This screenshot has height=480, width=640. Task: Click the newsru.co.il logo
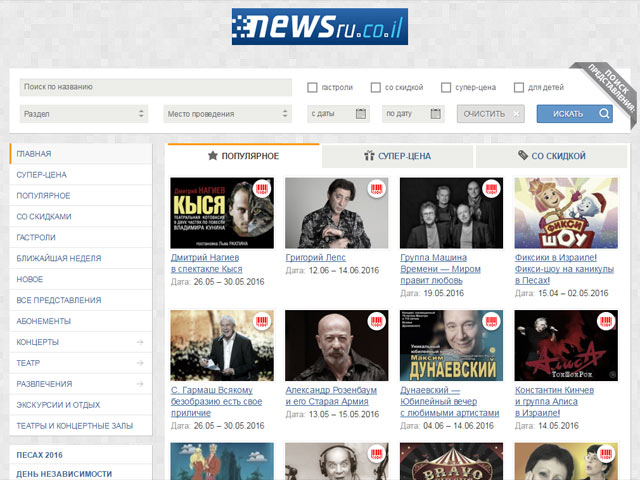pyautogui.click(x=320, y=27)
